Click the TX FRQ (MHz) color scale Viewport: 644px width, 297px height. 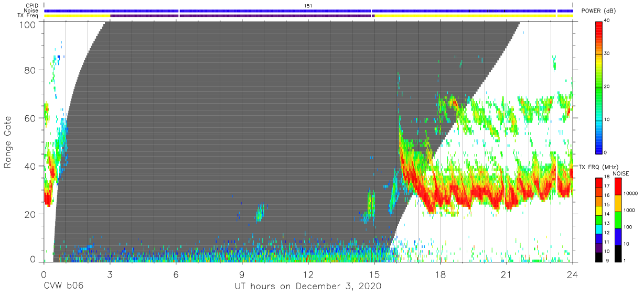click(x=599, y=219)
